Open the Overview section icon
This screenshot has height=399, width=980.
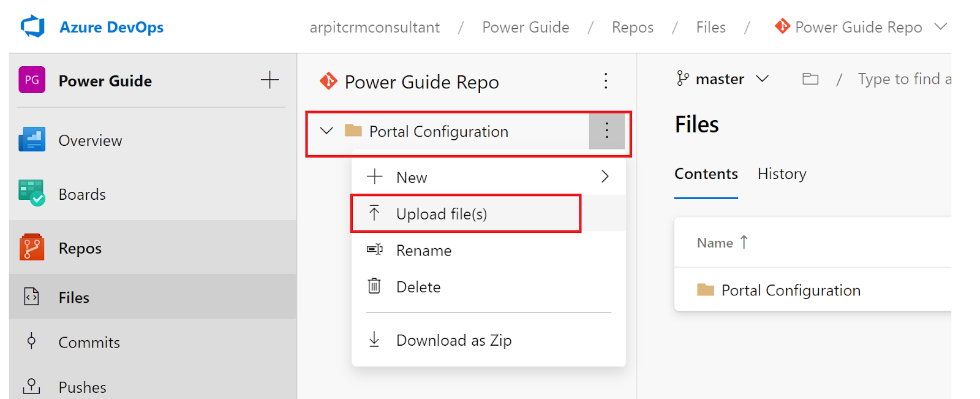(x=31, y=140)
